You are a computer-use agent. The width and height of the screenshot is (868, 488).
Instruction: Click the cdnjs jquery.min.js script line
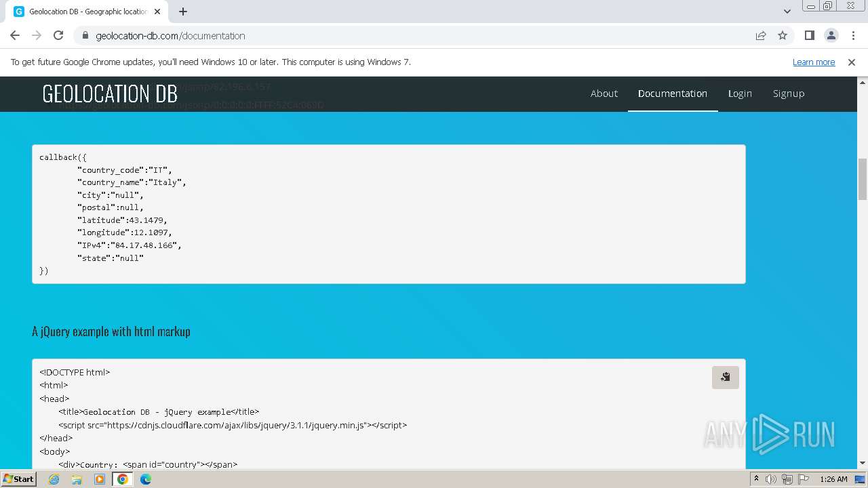(233, 425)
